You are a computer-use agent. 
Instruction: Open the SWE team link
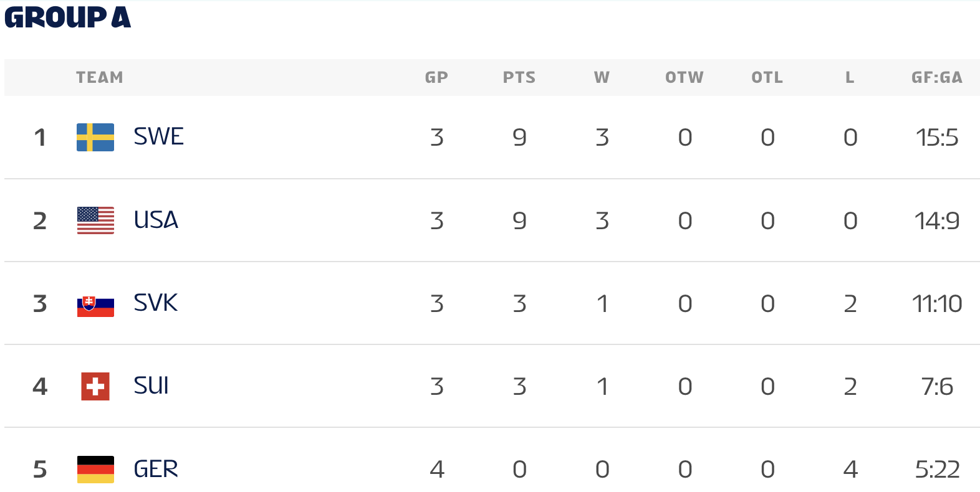coord(158,137)
